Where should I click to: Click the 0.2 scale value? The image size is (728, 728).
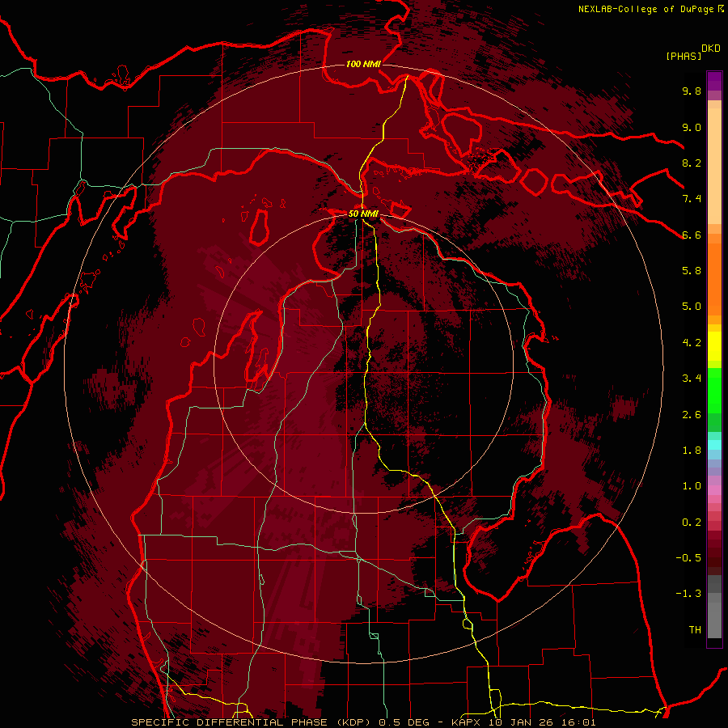(692, 523)
